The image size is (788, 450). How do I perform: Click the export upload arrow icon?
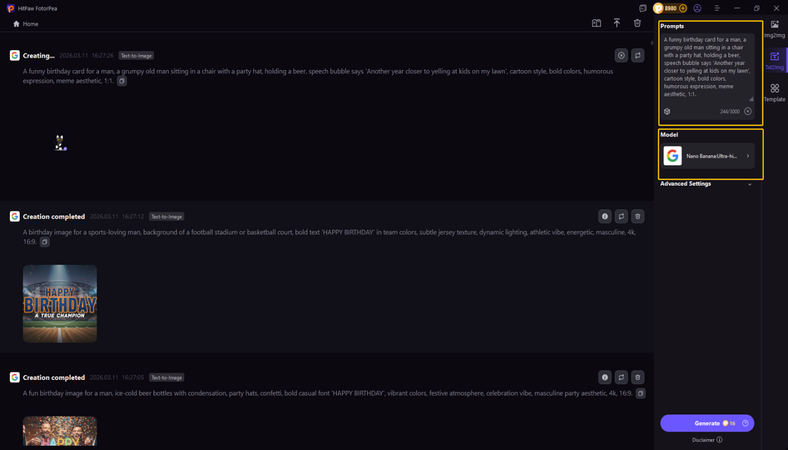(x=617, y=23)
